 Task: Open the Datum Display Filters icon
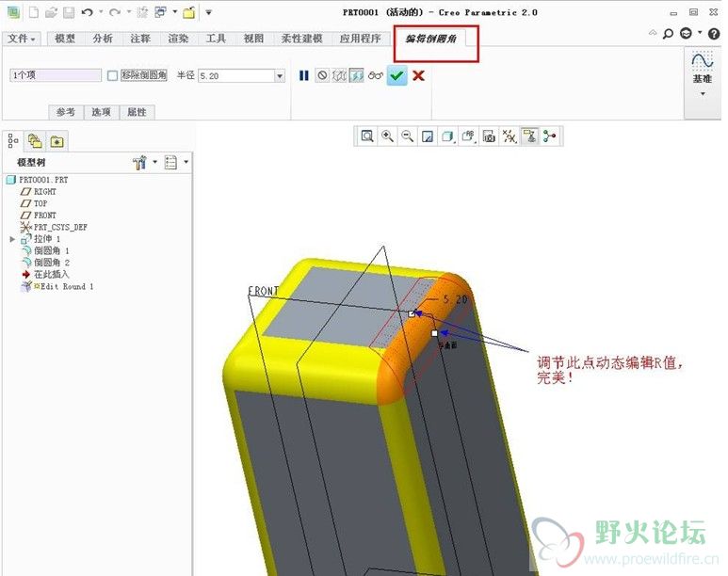[510, 136]
